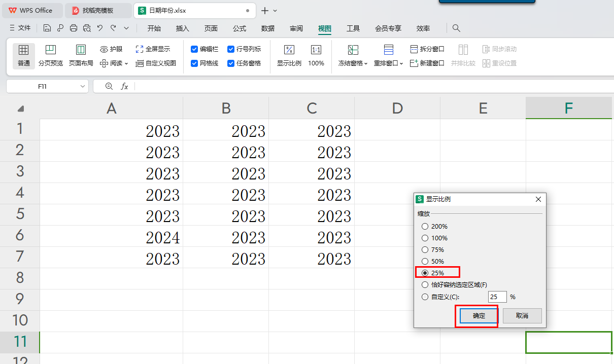Click the second icon in the quick access bar

coord(60,28)
